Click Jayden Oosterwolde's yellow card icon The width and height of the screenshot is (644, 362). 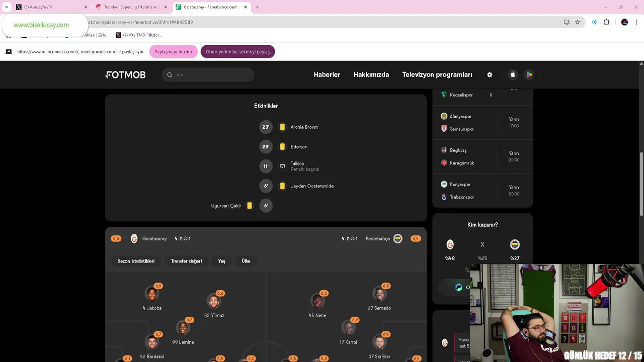(282, 186)
